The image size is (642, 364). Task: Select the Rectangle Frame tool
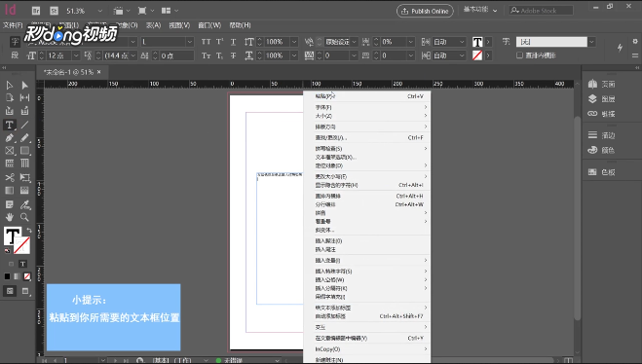[10, 151]
